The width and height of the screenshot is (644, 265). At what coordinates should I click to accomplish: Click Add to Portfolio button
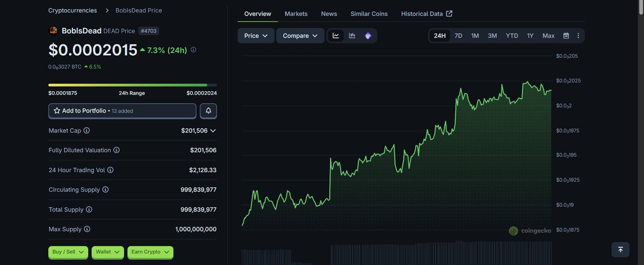122,111
